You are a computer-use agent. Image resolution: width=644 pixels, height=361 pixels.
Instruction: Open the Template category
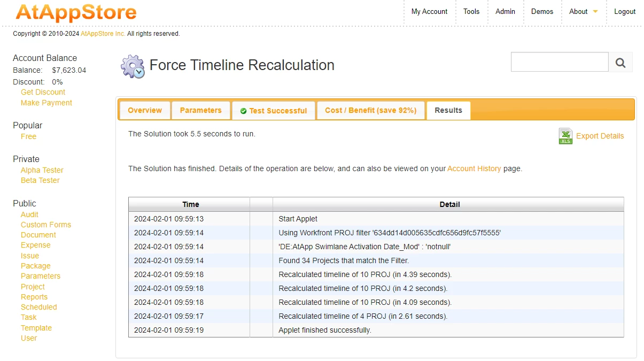tap(36, 328)
